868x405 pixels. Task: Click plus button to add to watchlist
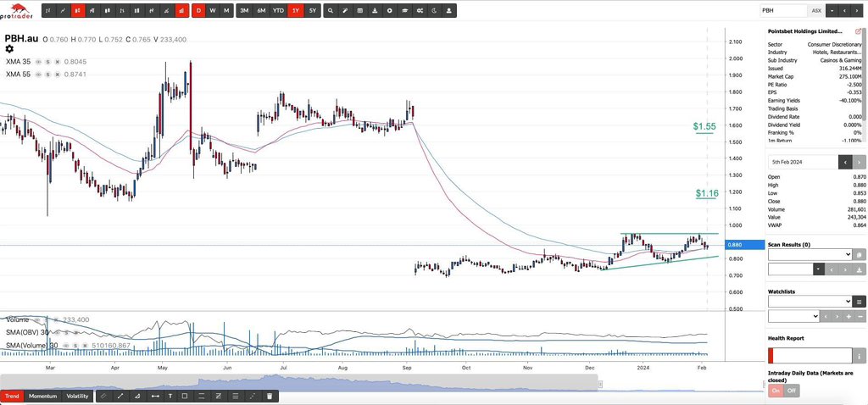coord(848,316)
